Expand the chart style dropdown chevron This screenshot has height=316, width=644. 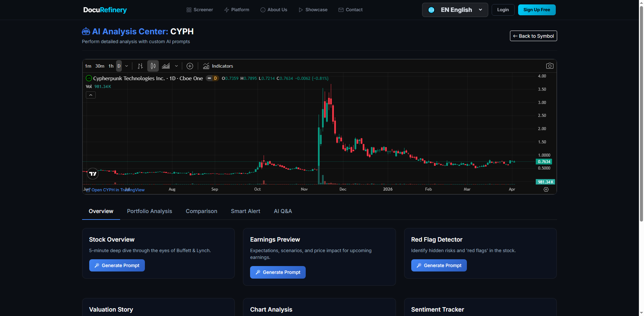coord(176,66)
